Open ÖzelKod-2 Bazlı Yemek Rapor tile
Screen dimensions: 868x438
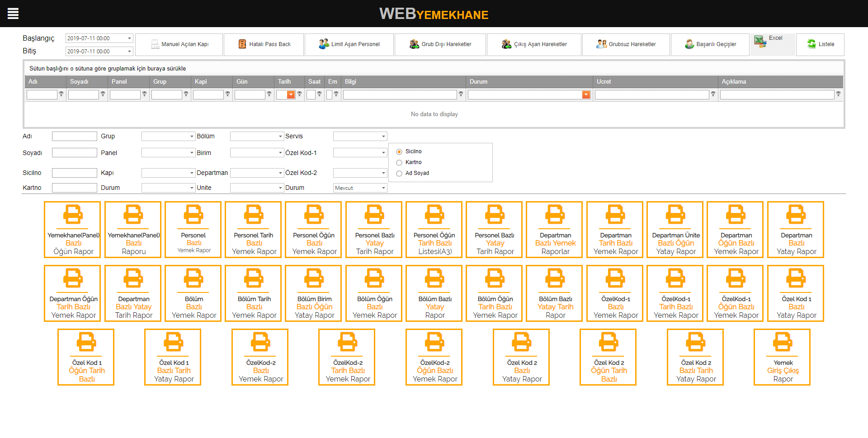[x=260, y=357]
